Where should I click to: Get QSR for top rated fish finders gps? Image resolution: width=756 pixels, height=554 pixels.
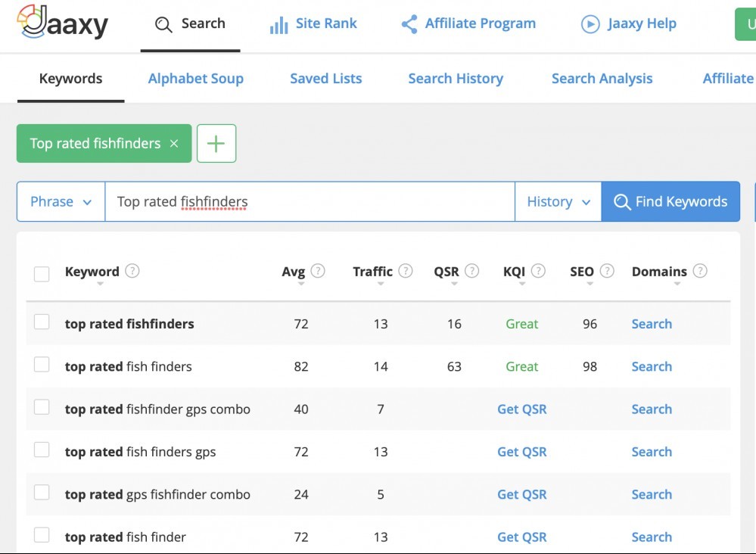[x=521, y=452]
